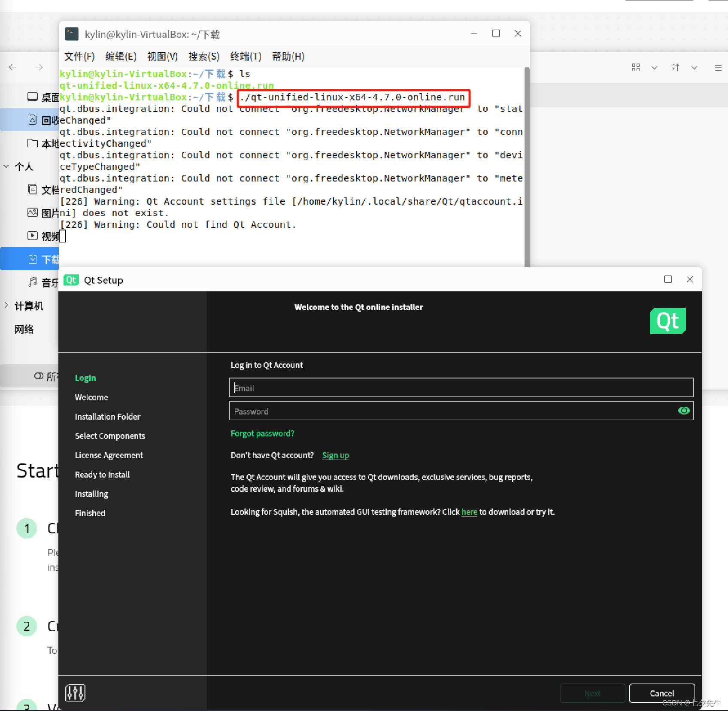
Task: Click Cancel button in Qt Setup
Action: pos(662,693)
